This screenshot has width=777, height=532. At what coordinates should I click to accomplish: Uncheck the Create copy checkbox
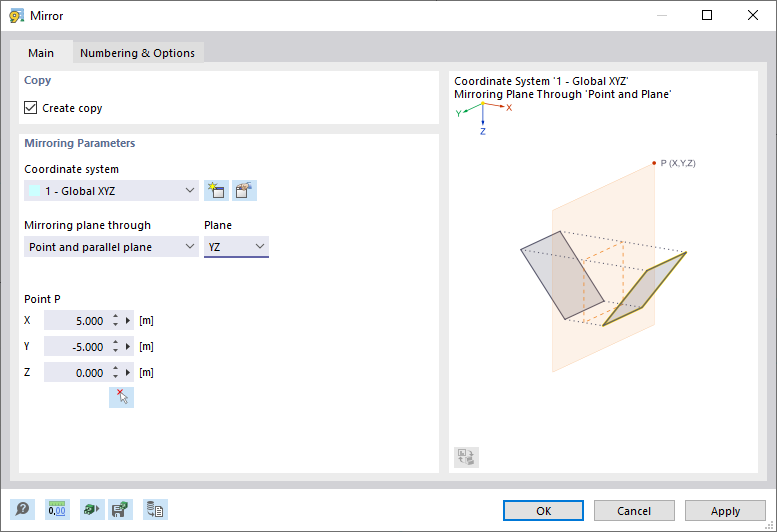pyautogui.click(x=31, y=107)
